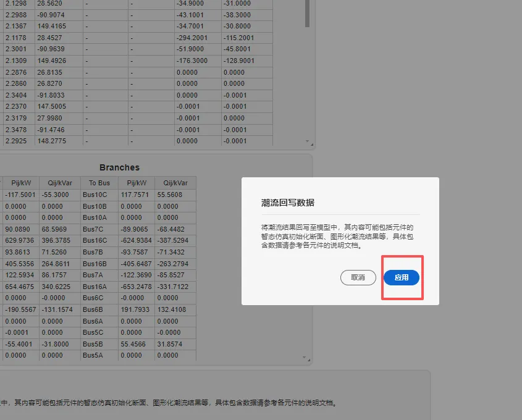
Task: Click the resize grip at the top table corner
Action: (311, 144)
